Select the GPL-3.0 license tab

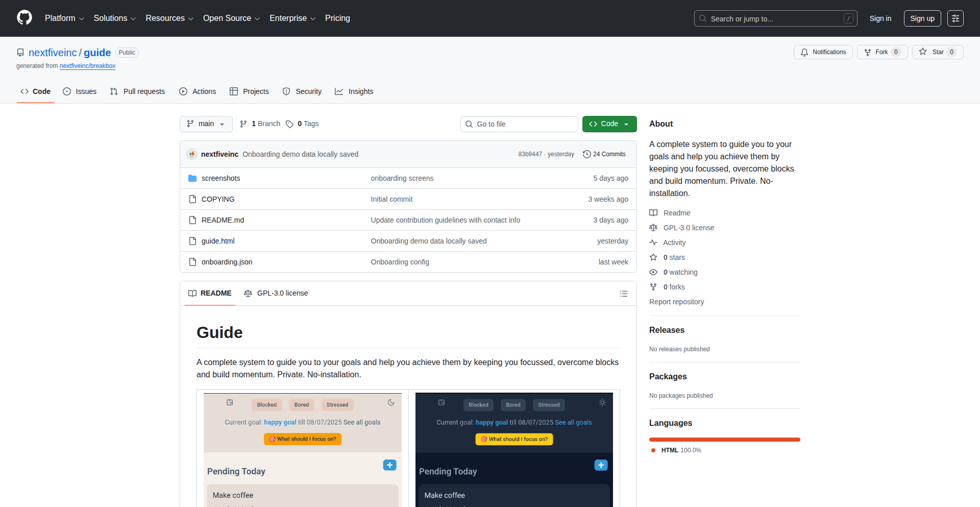(x=276, y=294)
